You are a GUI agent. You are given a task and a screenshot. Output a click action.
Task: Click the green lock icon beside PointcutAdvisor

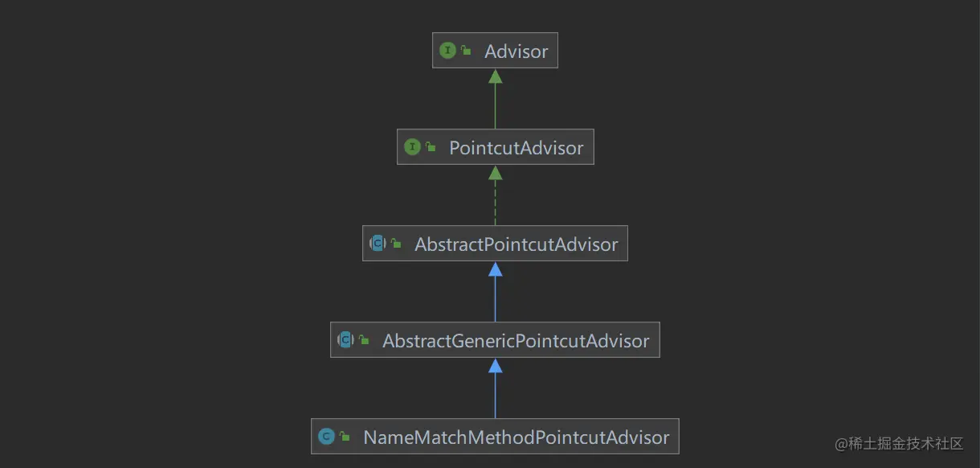coord(431,148)
